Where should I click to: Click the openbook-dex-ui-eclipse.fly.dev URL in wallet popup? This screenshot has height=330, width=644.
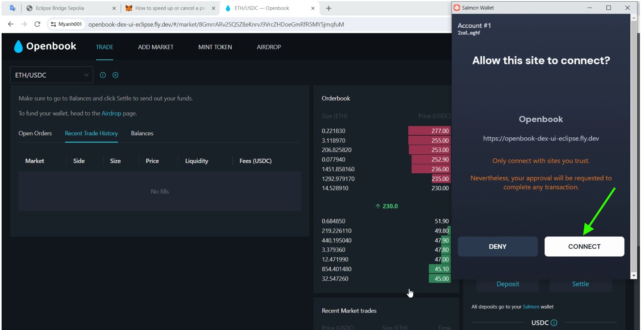pyautogui.click(x=541, y=139)
